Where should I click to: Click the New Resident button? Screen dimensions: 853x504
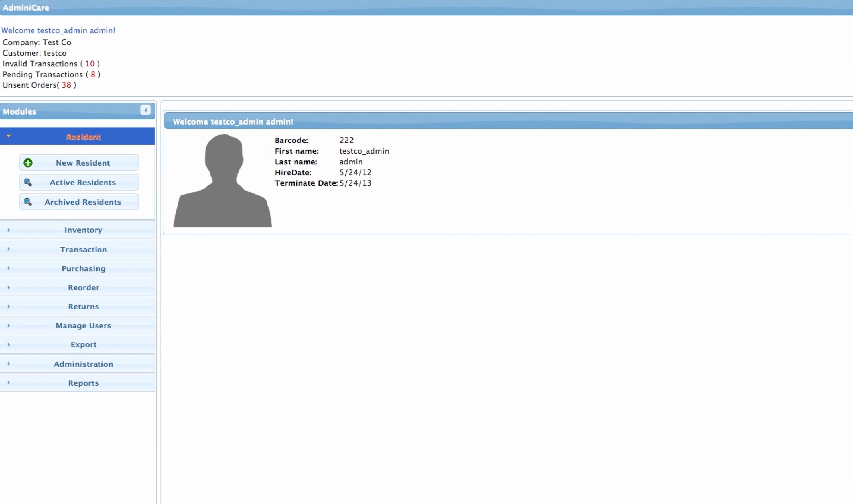pyautogui.click(x=83, y=163)
